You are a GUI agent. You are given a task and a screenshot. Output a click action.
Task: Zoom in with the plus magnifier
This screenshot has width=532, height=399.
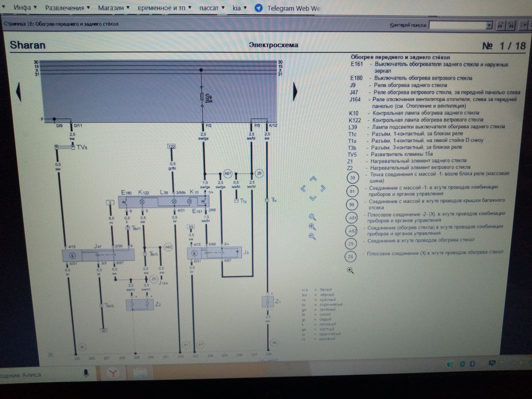pos(312,227)
